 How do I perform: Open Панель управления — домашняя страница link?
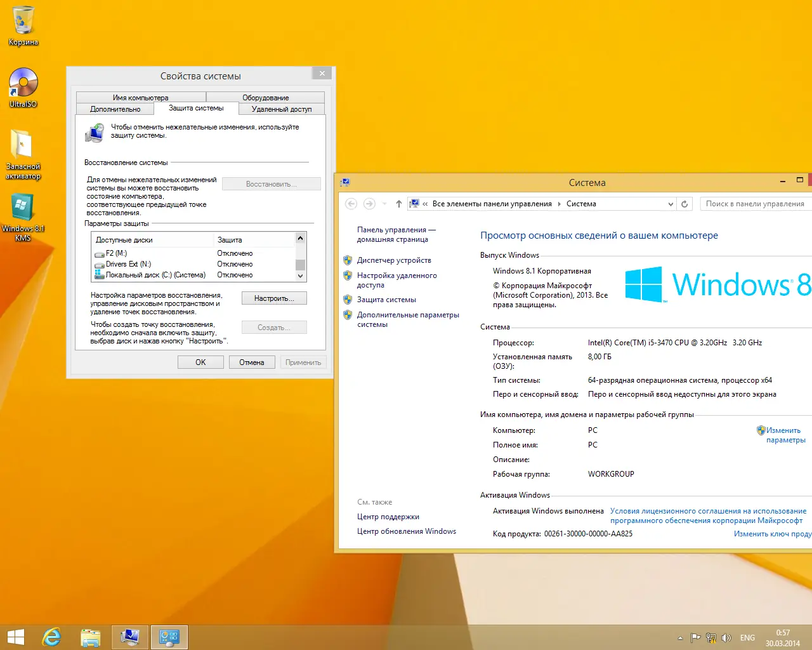pyautogui.click(x=396, y=235)
